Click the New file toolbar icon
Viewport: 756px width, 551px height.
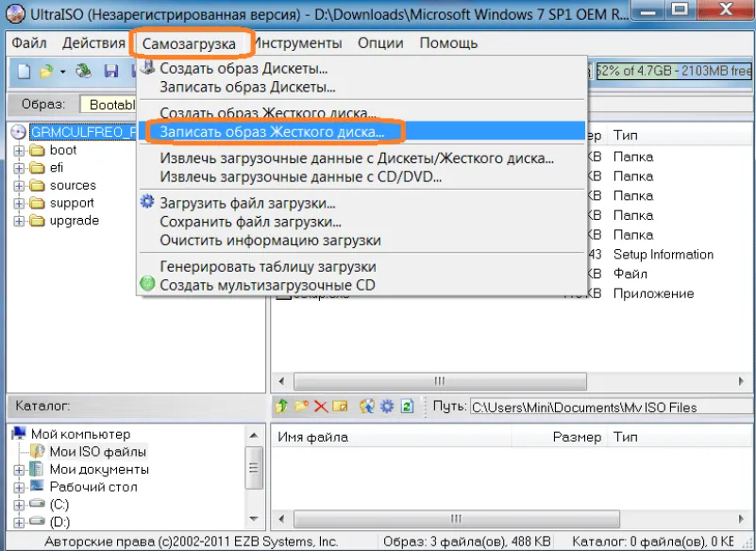23,72
